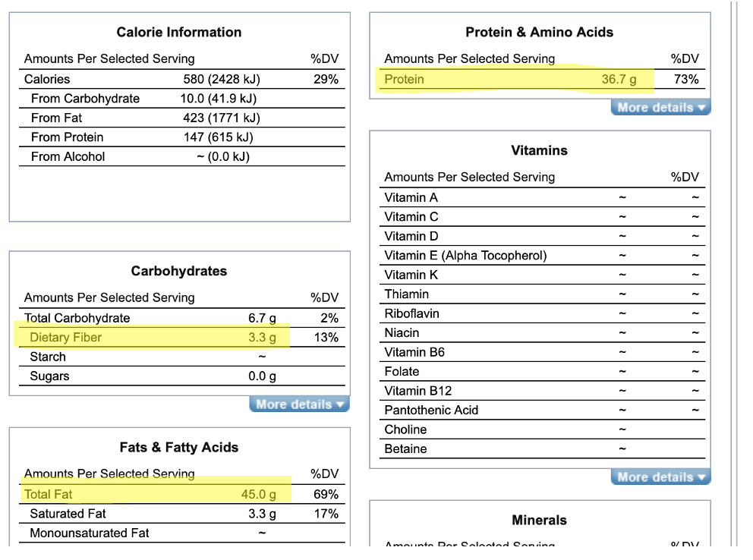Click the From Alcohol calorie row label
This screenshot has width=753, height=560.
coord(68,157)
